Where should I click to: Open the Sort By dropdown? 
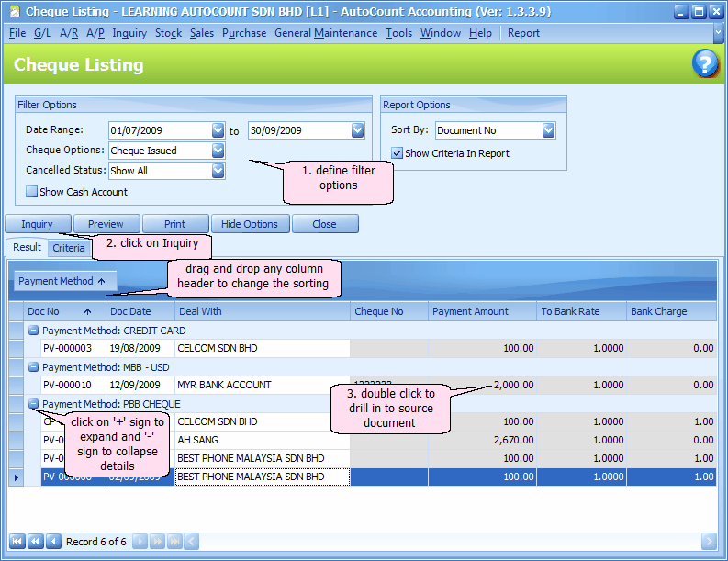tap(548, 130)
